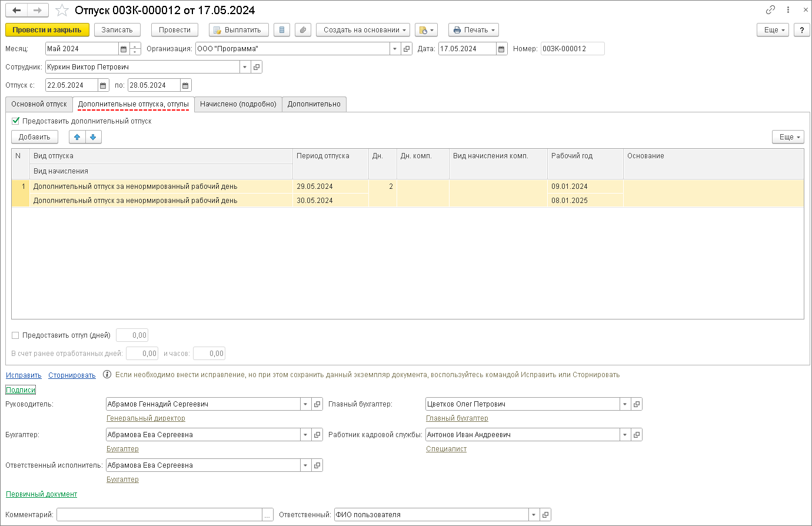Enable Предоставить отгул (дней) checkbox
Screen dimensions: 812x526
pos(16,335)
